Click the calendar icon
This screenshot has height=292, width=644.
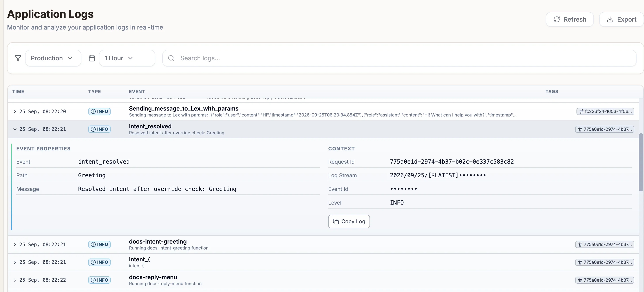(92, 58)
